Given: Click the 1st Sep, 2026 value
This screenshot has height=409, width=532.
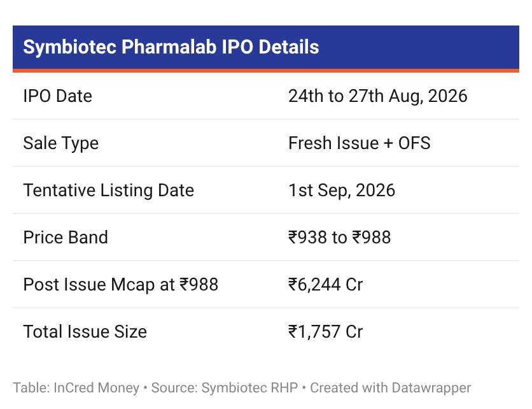Looking at the screenshot, I should point(342,190).
